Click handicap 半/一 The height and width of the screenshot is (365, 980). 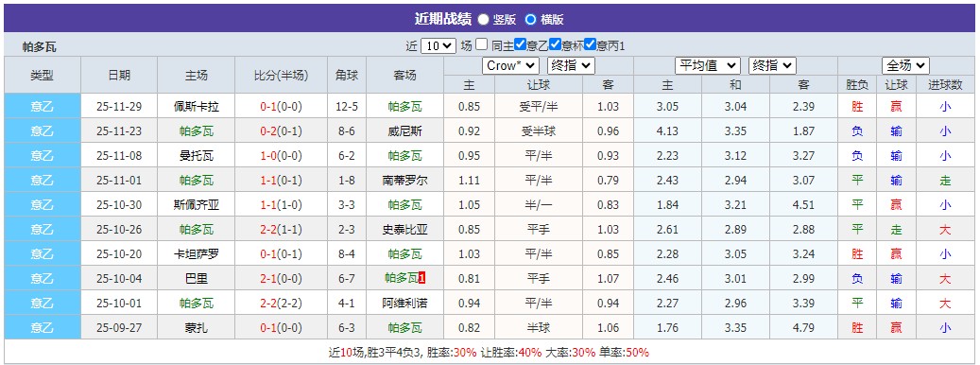pyautogui.click(x=538, y=205)
